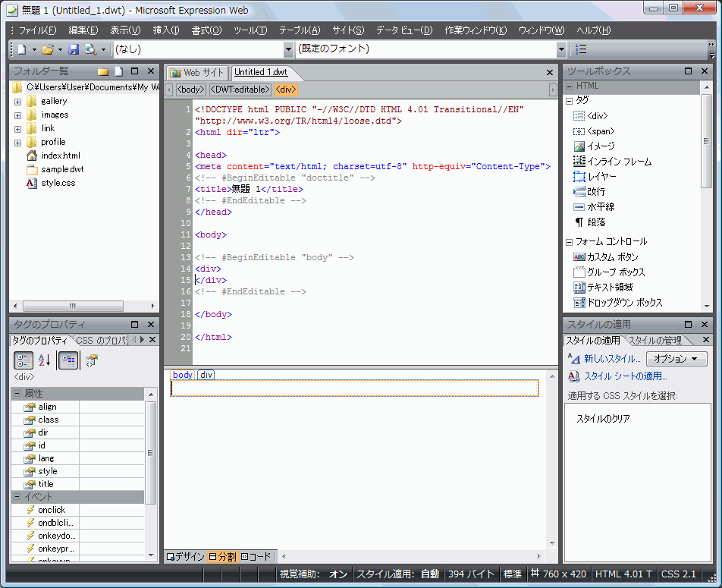Select the 水平線 item in toolbox

(x=600, y=206)
